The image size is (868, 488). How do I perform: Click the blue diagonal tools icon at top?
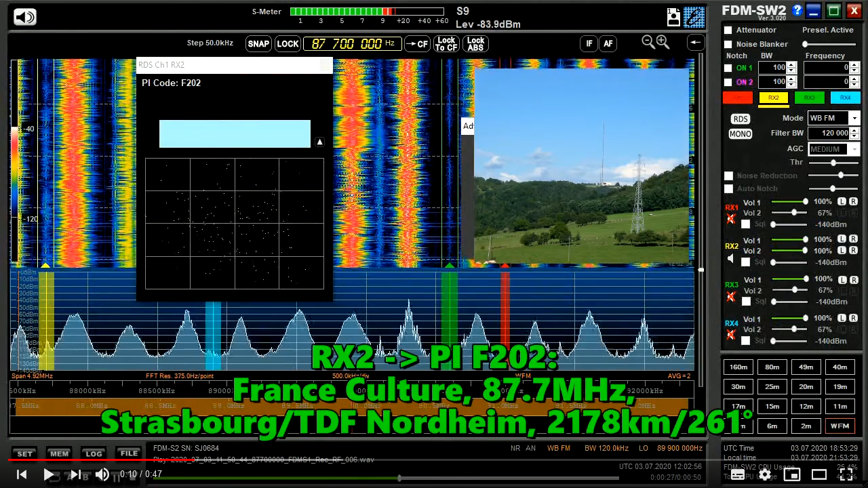(x=694, y=16)
